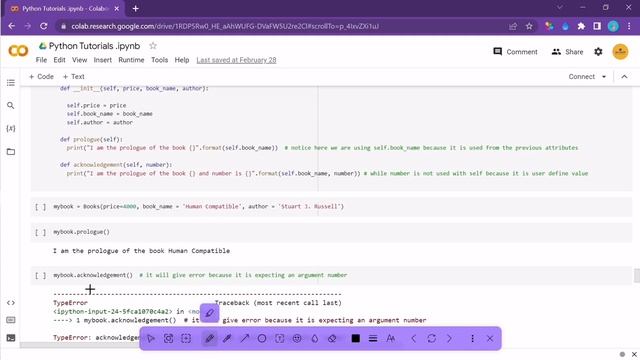The height and width of the screenshot is (360, 640).
Task: Open the code snippets icon
Action: point(11,303)
